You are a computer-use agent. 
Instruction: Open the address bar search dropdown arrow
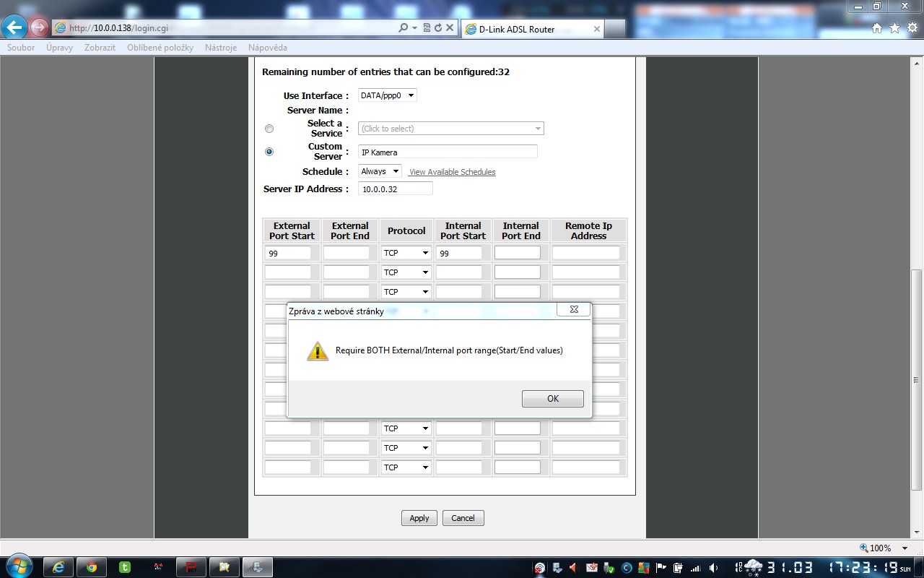click(x=414, y=28)
